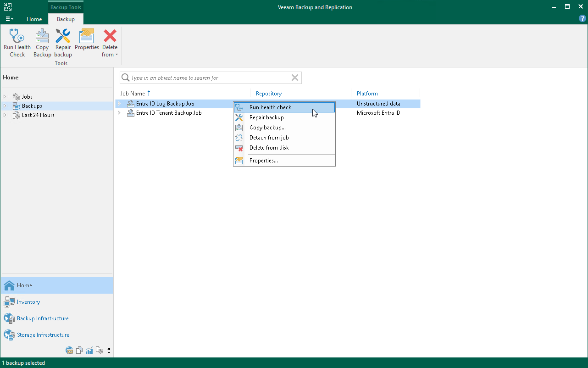The height and width of the screenshot is (368, 588).
Task: Click the Inventory view icon
Action: [x=9, y=302]
